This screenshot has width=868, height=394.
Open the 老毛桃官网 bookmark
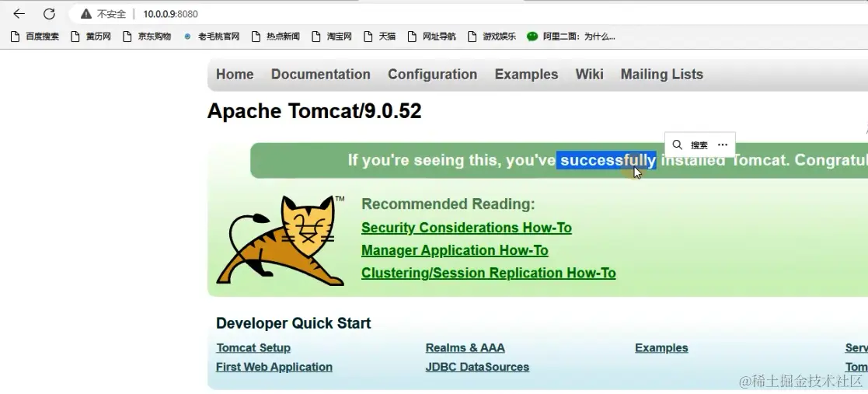(x=211, y=37)
